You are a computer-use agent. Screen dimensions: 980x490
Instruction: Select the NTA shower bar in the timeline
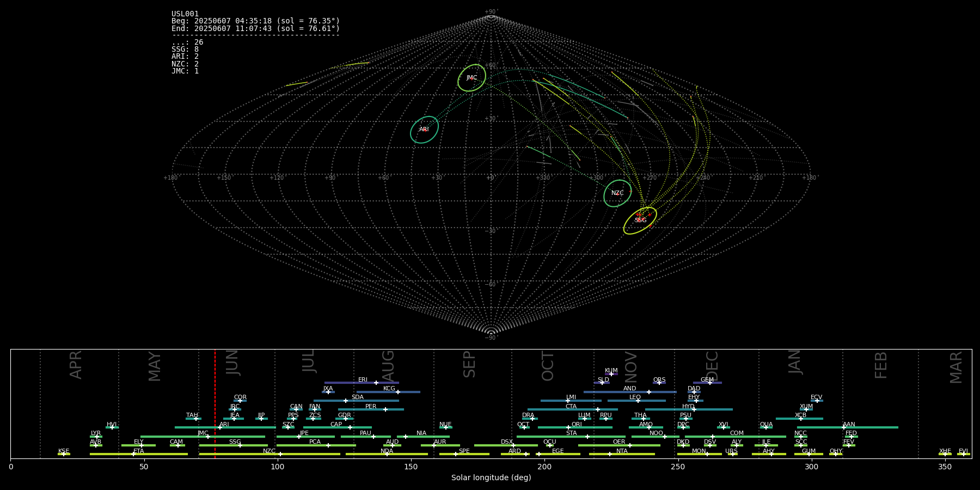coord(622,454)
